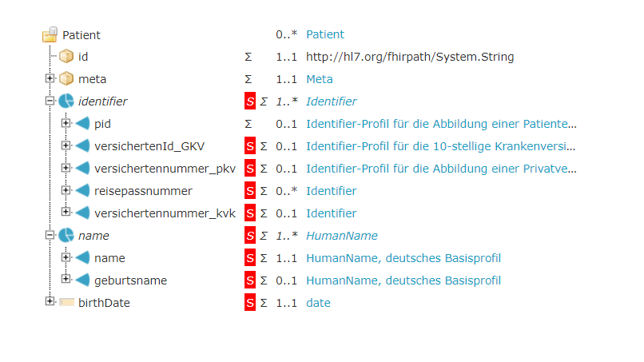Image resolution: width=644 pixels, height=362 pixels.
Task: Click the red S flag on versichertennummer_pkv
Action: coord(250,169)
